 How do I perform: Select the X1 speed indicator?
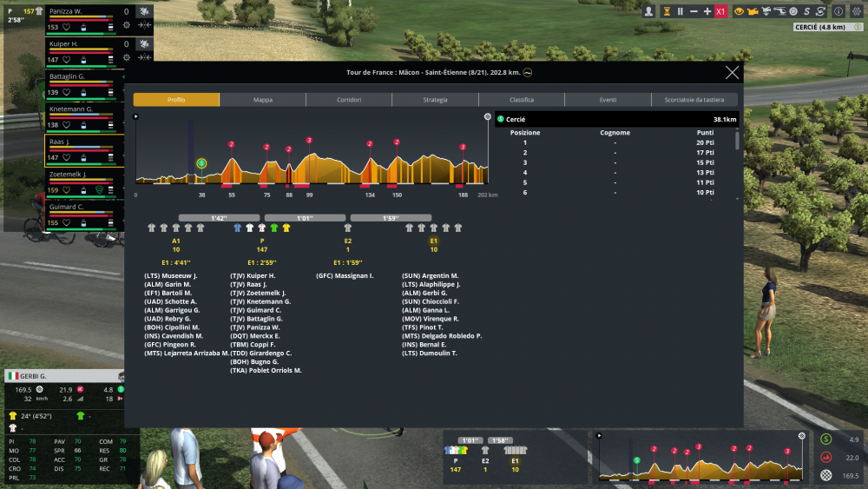(720, 11)
